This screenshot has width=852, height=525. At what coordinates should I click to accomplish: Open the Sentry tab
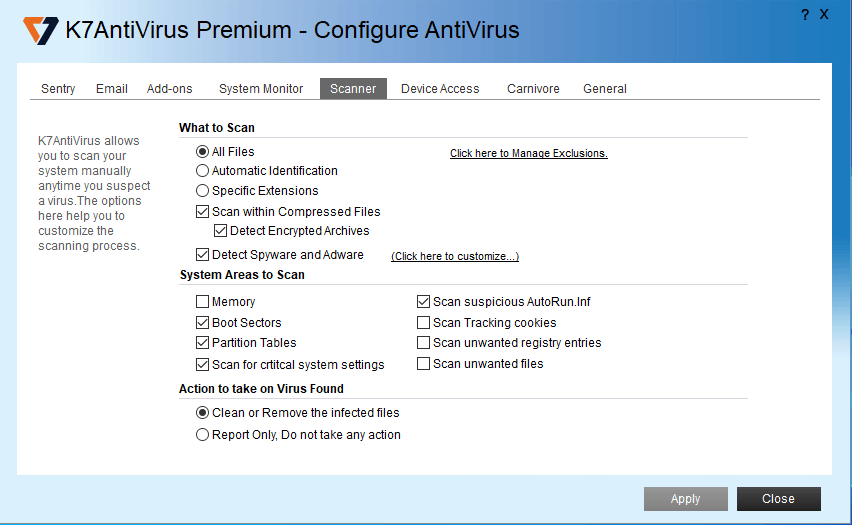point(58,89)
